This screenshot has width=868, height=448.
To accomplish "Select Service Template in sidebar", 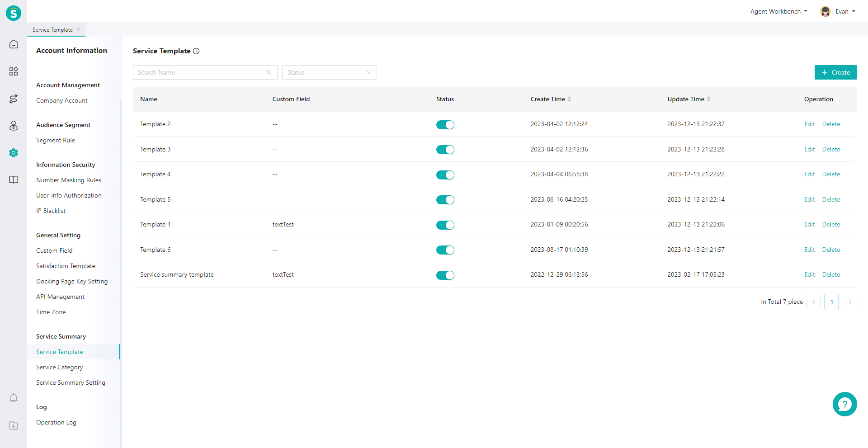I will pyautogui.click(x=60, y=352).
